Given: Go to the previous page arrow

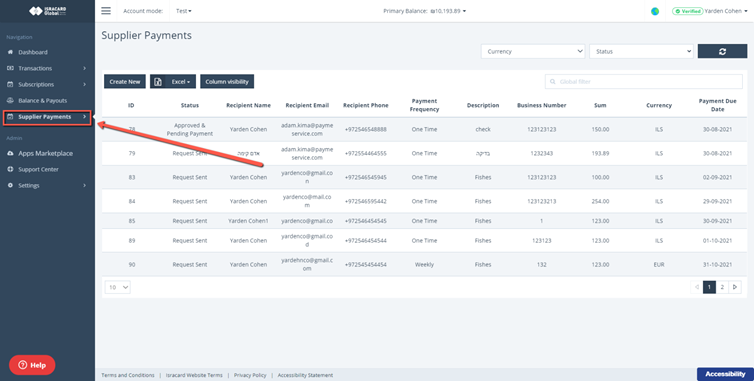Looking at the screenshot, I should 697,287.
